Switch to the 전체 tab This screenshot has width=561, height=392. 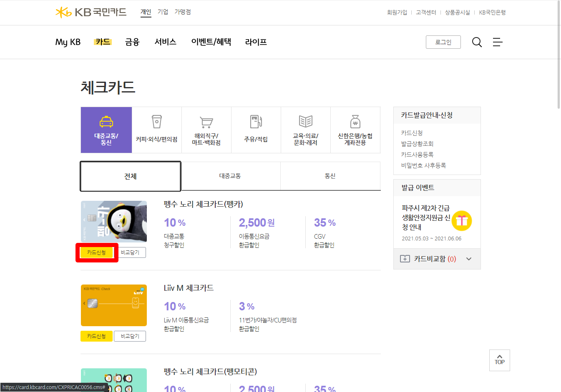[131, 176]
